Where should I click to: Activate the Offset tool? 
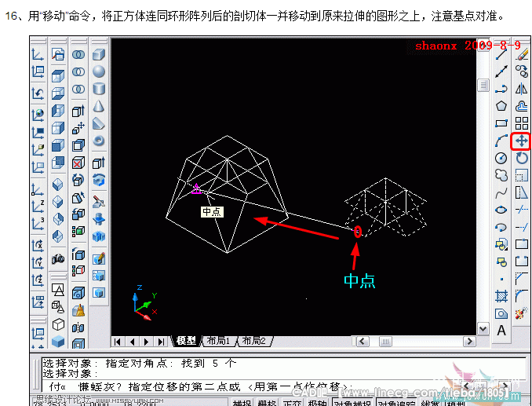click(522, 106)
